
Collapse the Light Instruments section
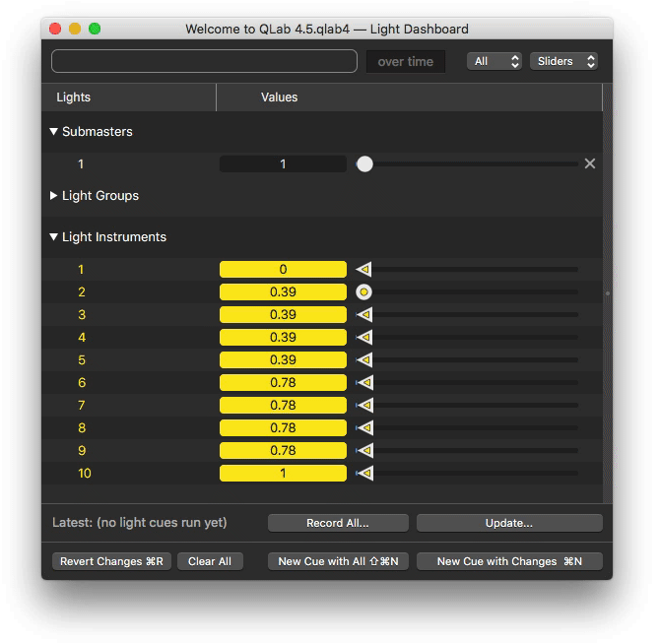tap(53, 236)
